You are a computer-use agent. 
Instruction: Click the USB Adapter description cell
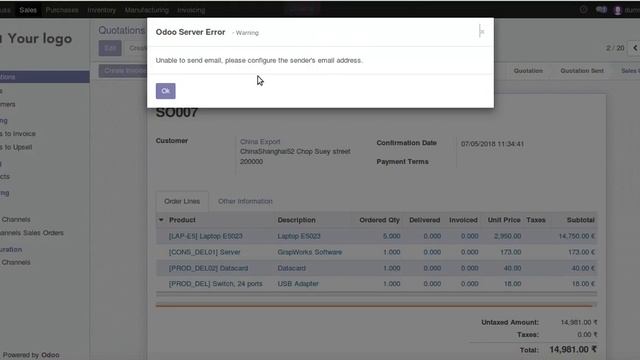pyautogui.click(x=298, y=284)
